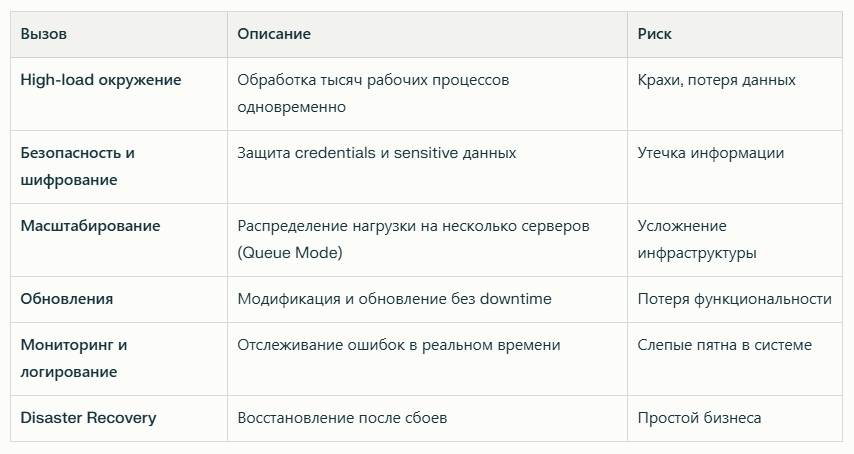The height and width of the screenshot is (454, 854).
Task: Click the Обработка тысяч рабочих процессов description
Action: (373, 93)
